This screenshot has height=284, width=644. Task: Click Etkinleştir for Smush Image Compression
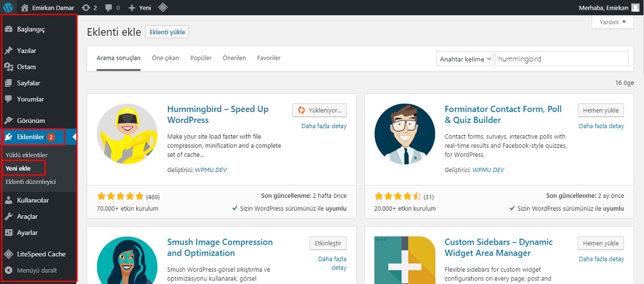328,243
